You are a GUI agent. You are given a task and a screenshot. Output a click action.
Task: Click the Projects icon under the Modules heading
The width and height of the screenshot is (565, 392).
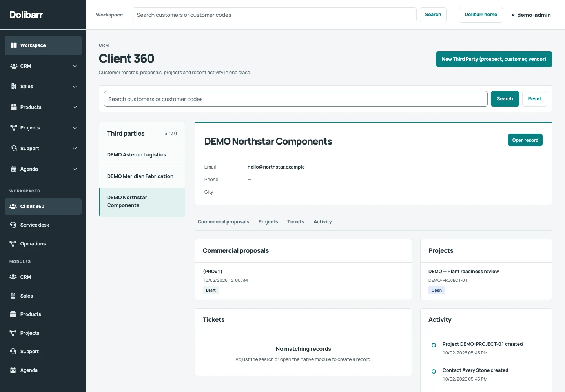point(13,333)
